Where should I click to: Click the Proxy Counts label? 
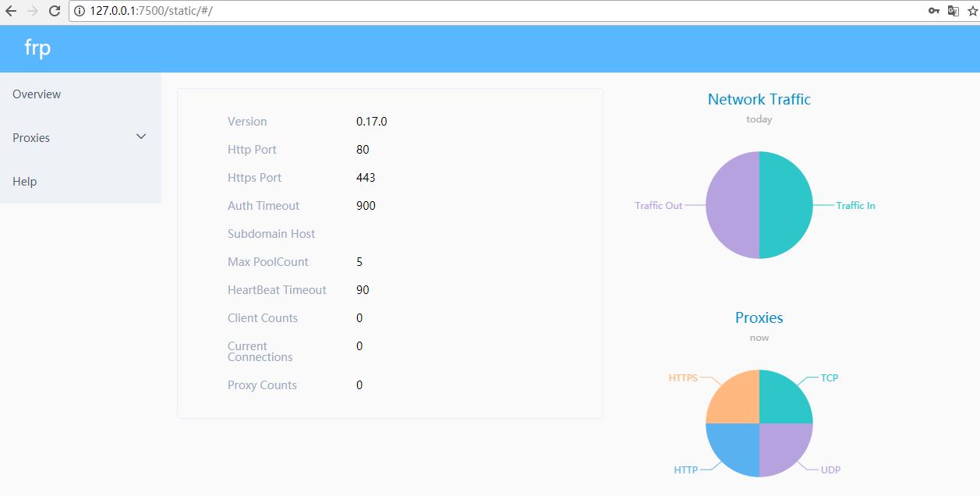[262, 385]
